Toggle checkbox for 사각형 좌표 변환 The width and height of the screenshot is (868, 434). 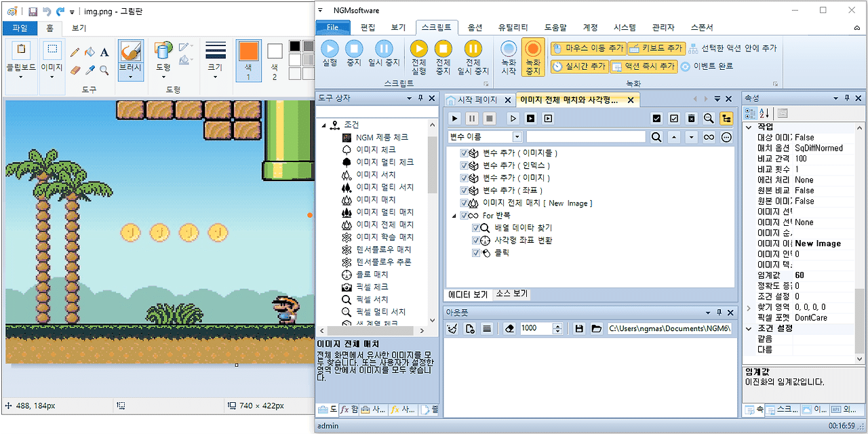pos(476,241)
